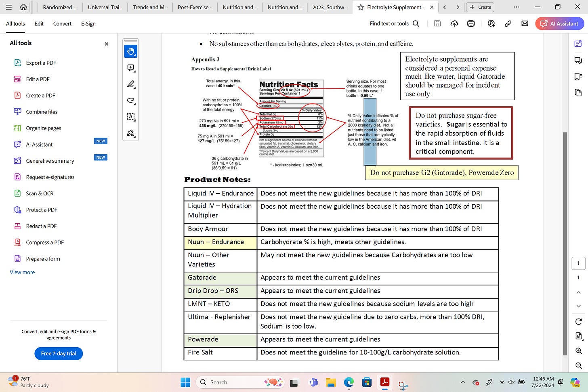Open the three-dot more options menu
Viewport: 588px width, 392px height.
(516, 7)
